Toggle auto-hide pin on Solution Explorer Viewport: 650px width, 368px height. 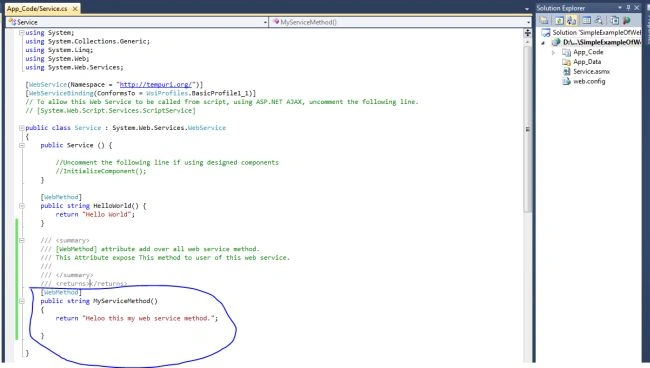628,7
